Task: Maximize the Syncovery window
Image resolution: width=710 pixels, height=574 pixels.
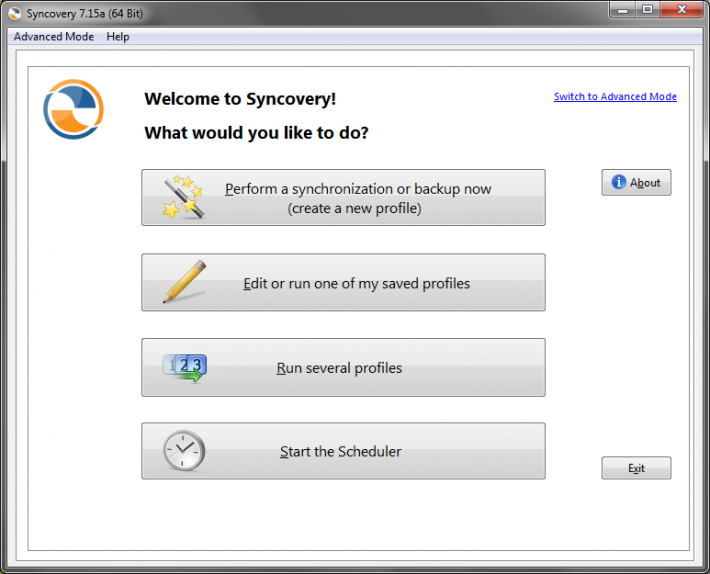Action: click(x=648, y=10)
